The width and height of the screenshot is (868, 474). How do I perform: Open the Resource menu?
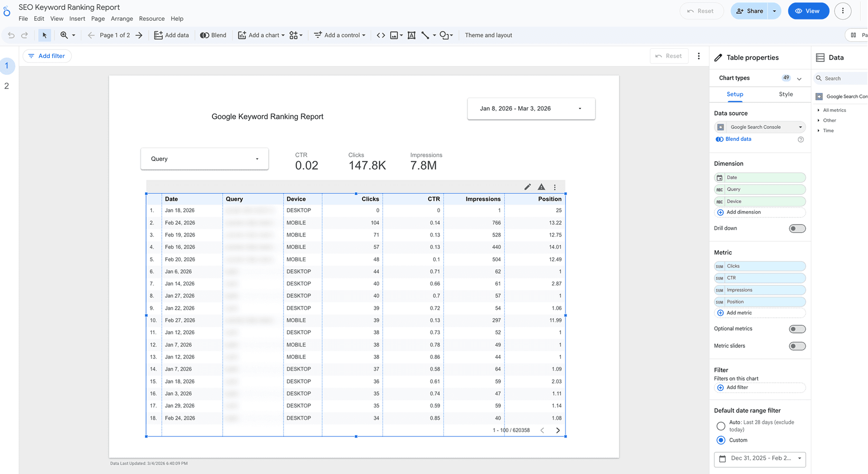tap(151, 19)
